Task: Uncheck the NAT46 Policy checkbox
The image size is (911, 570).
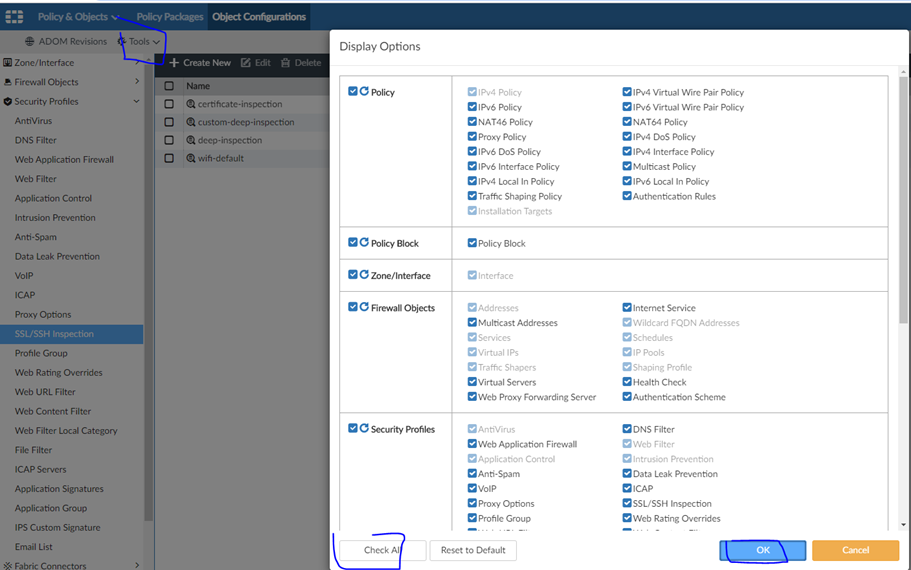Action: pyautogui.click(x=472, y=122)
